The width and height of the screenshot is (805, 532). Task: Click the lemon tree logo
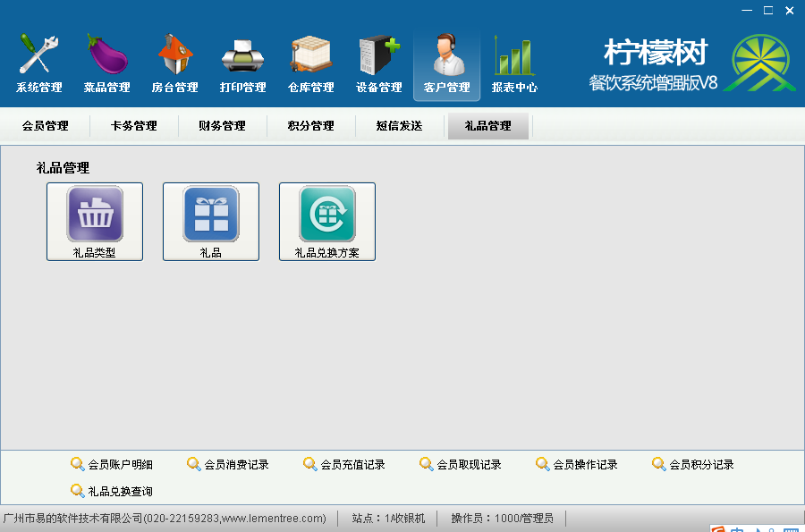coord(758,63)
